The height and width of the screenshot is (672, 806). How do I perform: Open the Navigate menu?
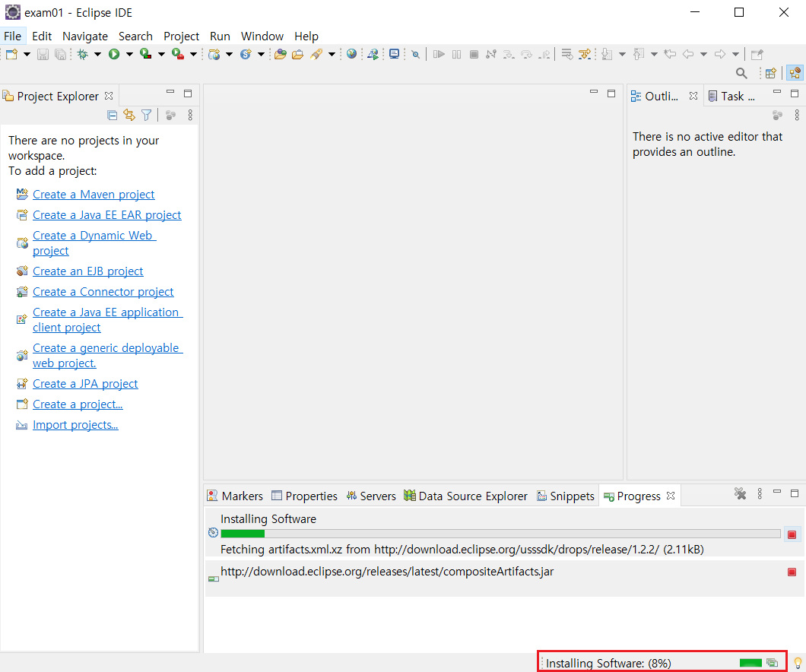pyautogui.click(x=85, y=36)
